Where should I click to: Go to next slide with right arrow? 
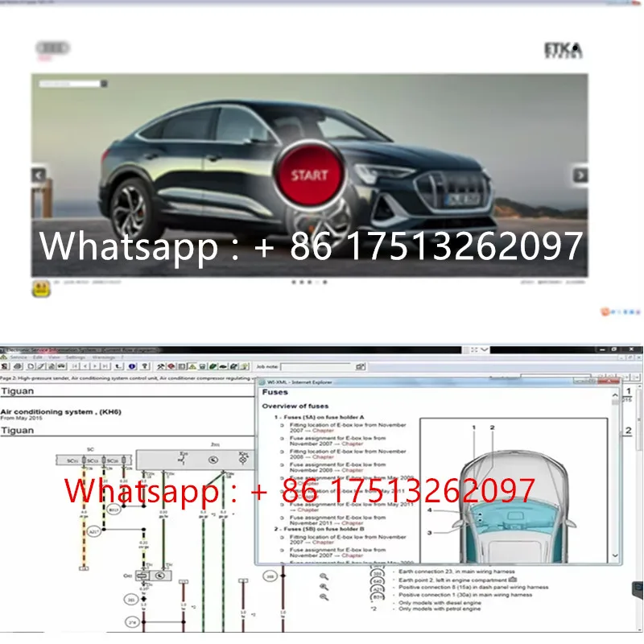pos(580,175)
